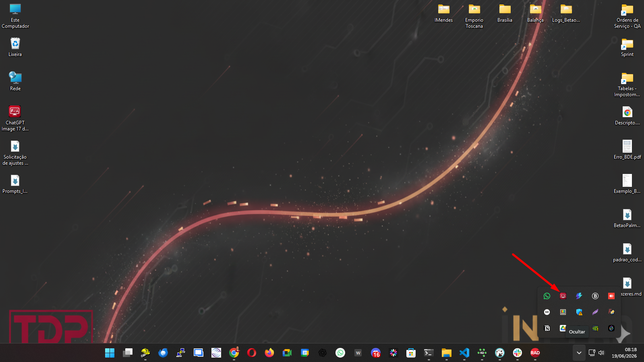644x362 pixels.
Task: Select Solicitação de ajustes desktop file
Action: (15, 153)
